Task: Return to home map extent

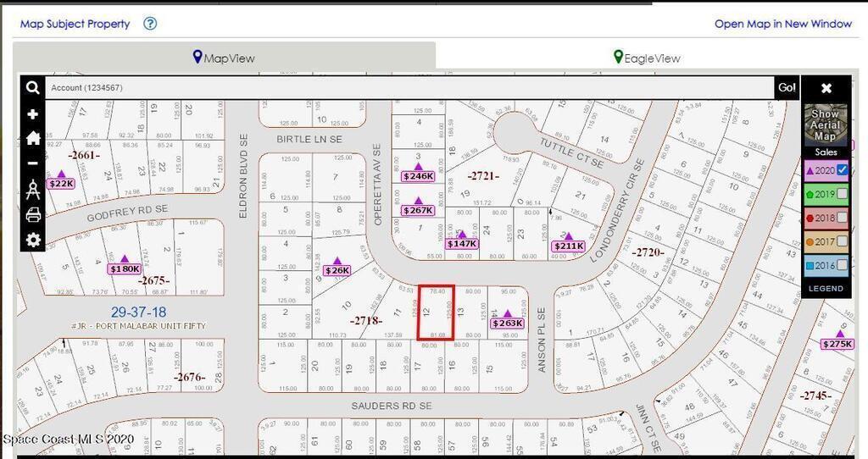Action: 32,138
